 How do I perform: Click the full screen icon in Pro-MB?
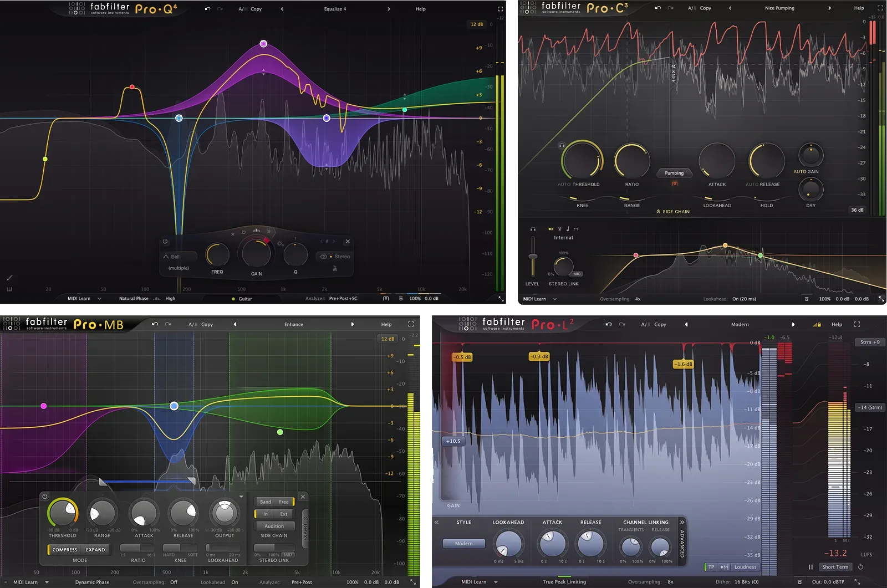411,324
